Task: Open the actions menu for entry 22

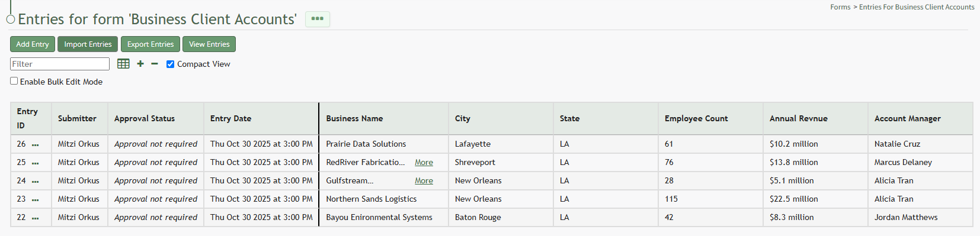Action: tap(36, 218)
